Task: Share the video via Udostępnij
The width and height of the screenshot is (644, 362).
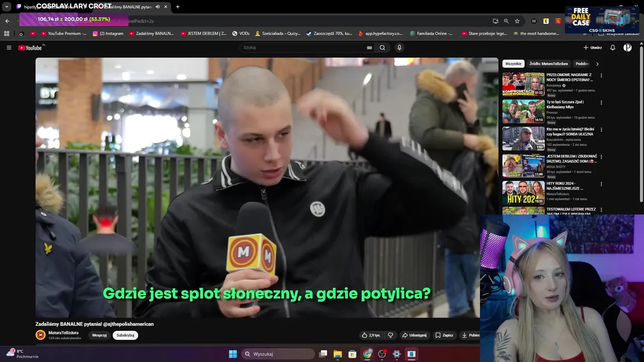Action: pos(414,335)
